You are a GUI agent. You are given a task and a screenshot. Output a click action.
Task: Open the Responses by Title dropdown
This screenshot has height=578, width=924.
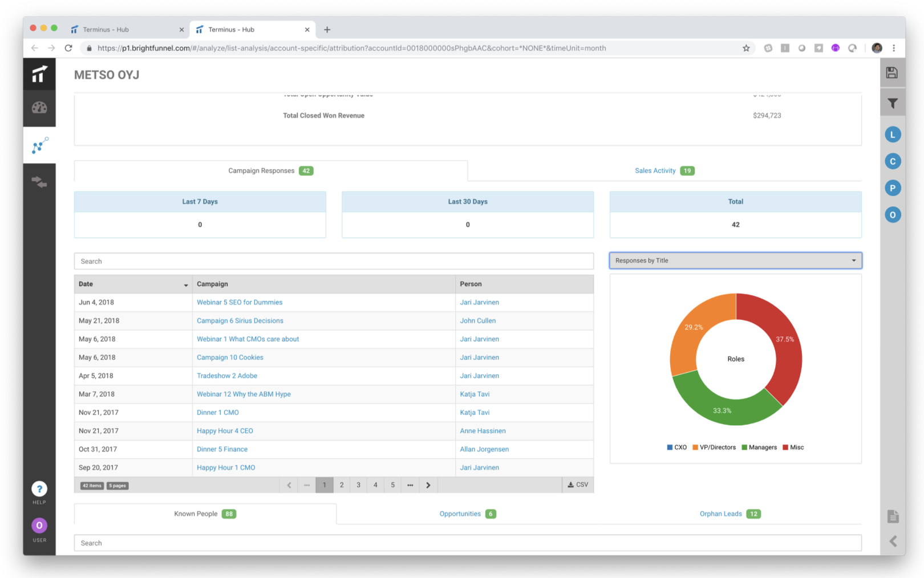(736, 260)
